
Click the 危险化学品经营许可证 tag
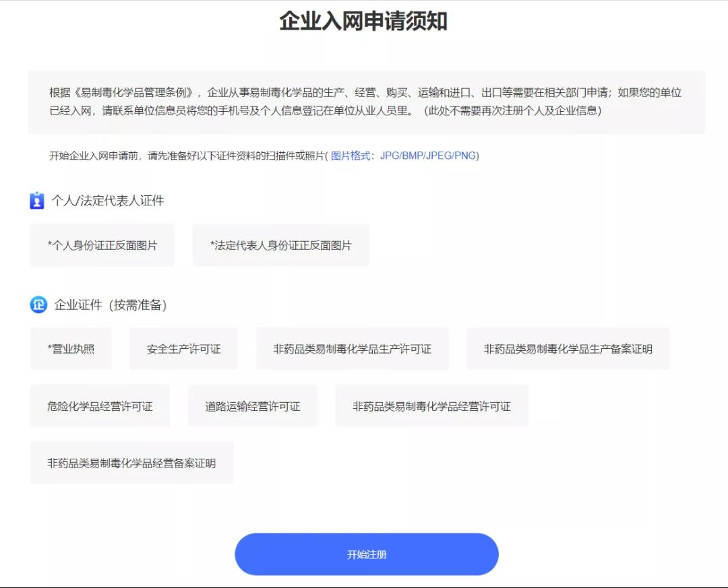coord(100,406)
